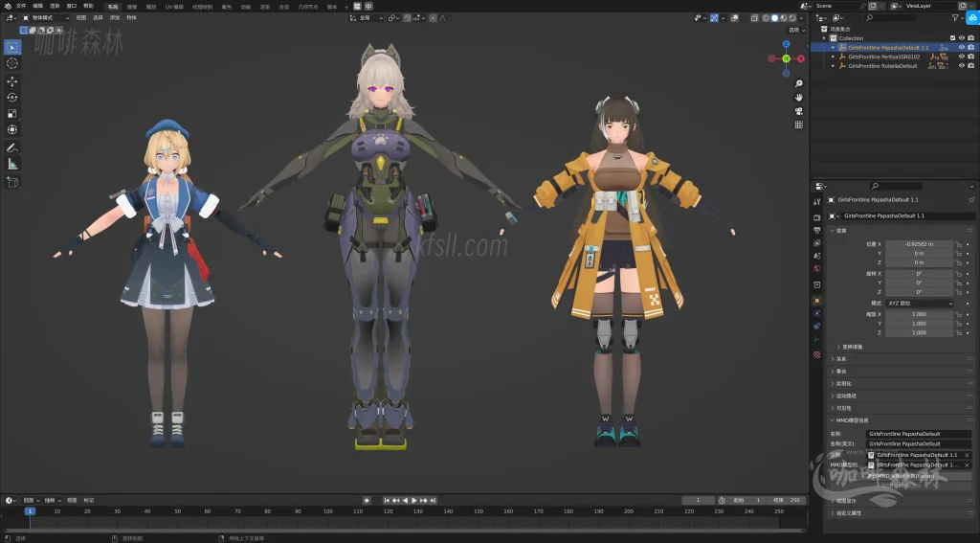980x543 pixels.
Task: Select the Transform tool
Action: coord(11,129)
